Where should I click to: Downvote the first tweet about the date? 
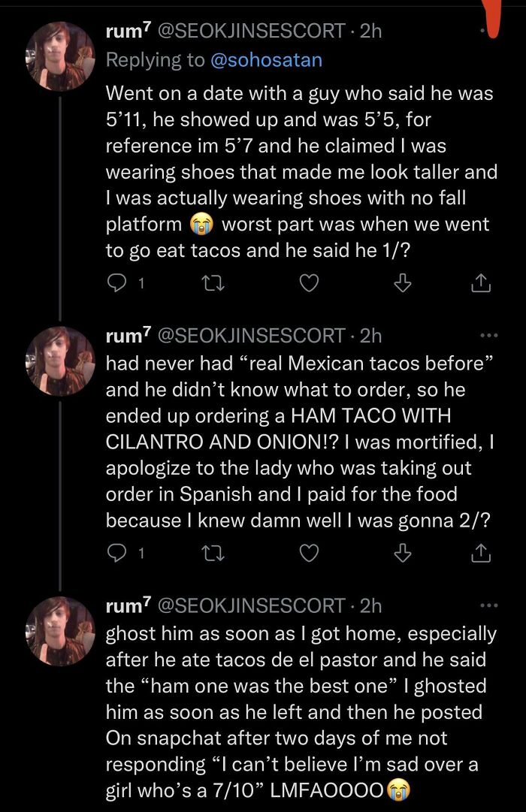pyautogui.click(x=404, y=282)
